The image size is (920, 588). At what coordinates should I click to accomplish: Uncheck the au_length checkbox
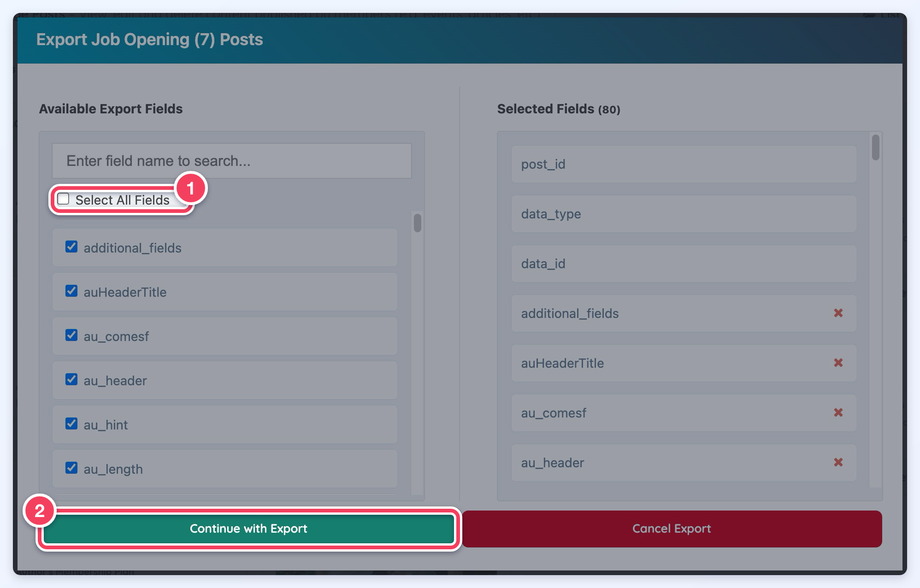[71, 468]
